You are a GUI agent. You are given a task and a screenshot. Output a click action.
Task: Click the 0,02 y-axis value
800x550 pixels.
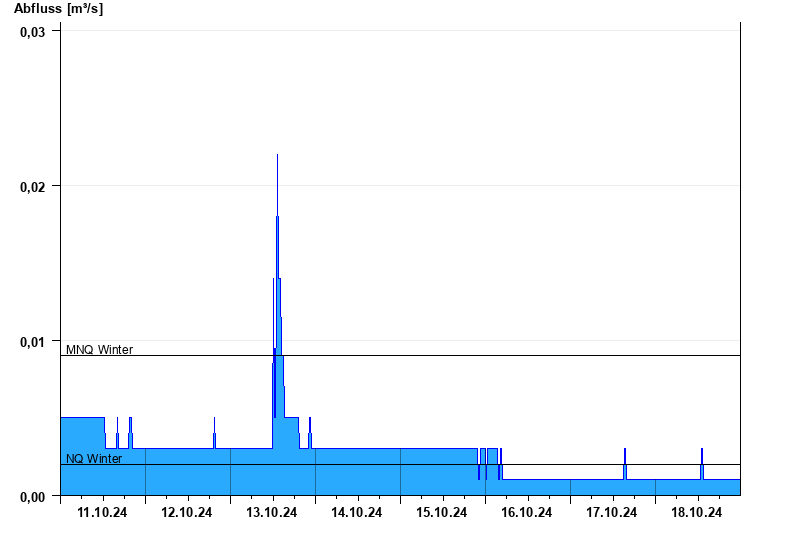click(33, 187)
